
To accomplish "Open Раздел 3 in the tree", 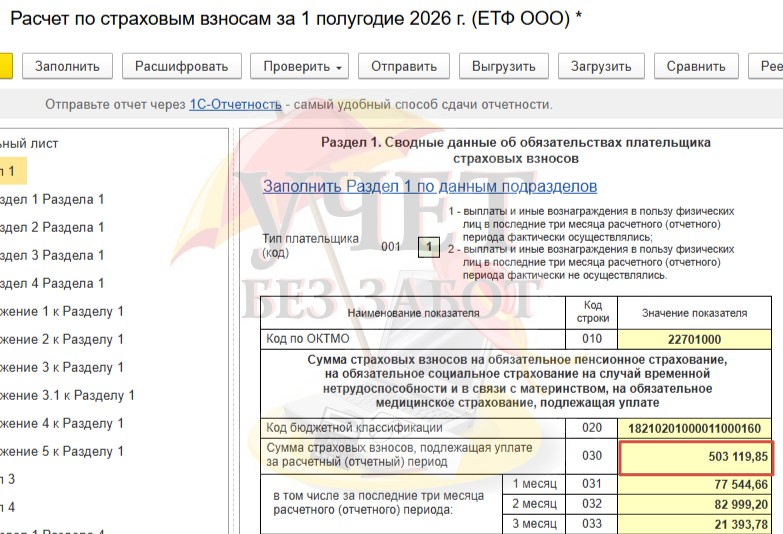I will (x=7, y=479).
